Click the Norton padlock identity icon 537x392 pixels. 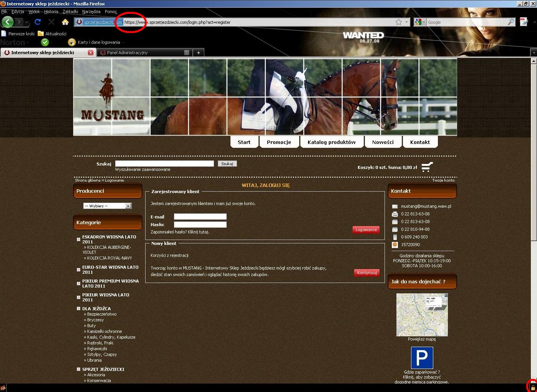[x=71, y=42]
